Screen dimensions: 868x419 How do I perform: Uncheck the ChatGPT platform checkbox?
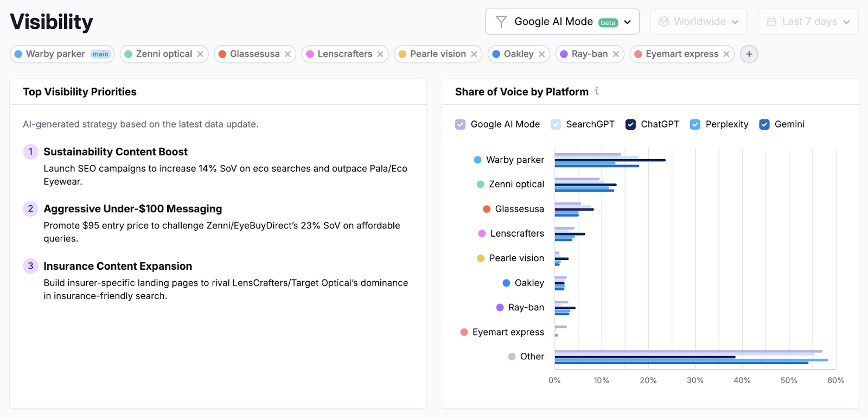tap(630, 124)
